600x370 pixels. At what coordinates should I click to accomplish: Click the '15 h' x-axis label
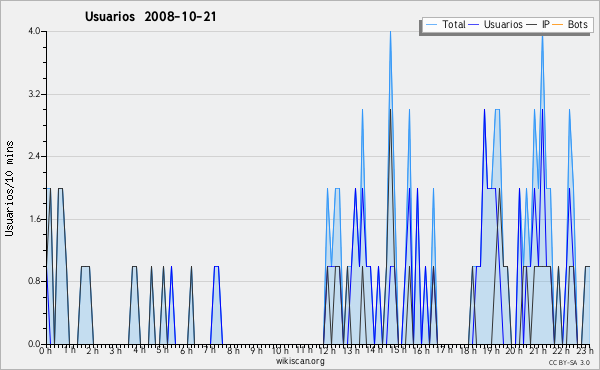coord(398,350)
